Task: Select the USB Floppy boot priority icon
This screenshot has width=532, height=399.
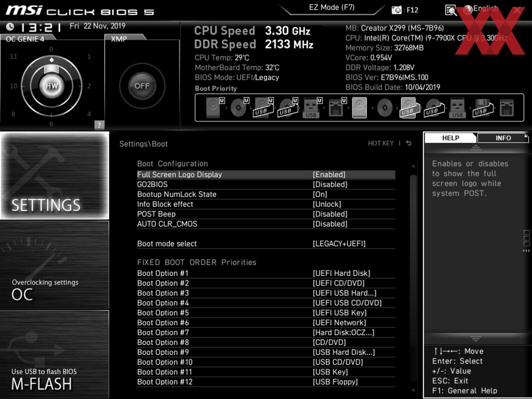Action: tap(483, 108)
